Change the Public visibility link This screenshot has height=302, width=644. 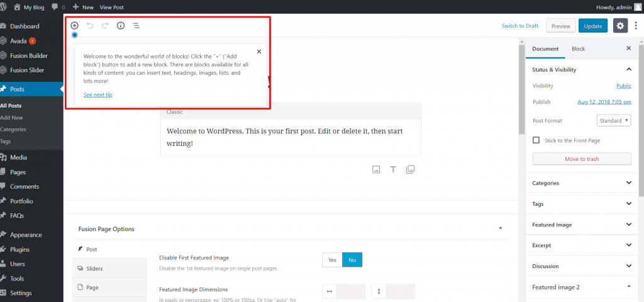[x=624, y=86]
